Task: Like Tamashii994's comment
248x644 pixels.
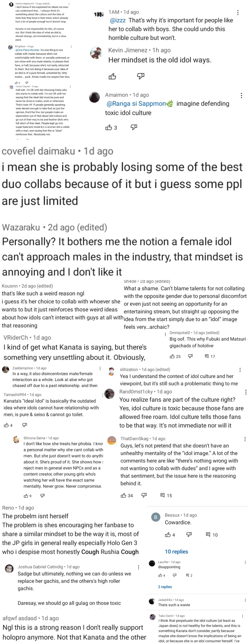Action: pos(6,425)
